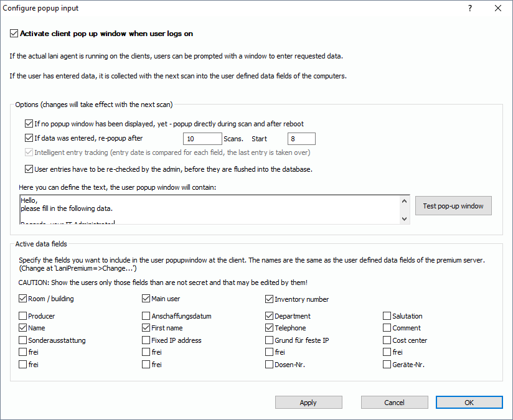
Task: Click the Apply button
Action: [308, 403]
